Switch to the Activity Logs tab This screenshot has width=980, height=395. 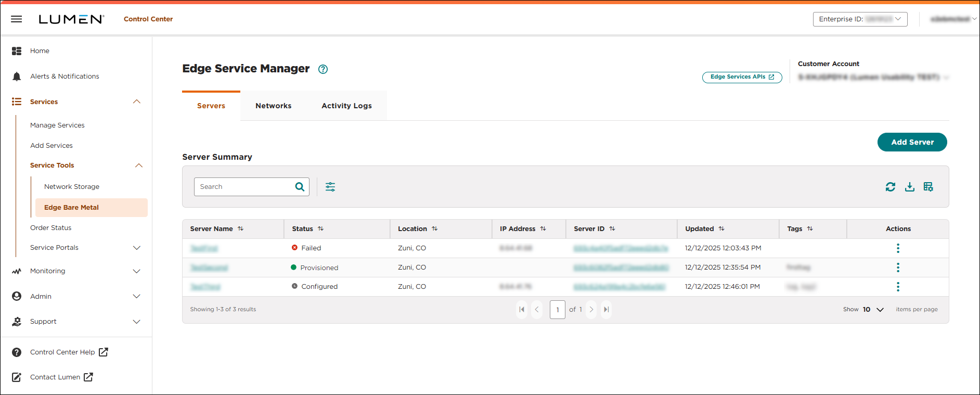pos(347,106)
